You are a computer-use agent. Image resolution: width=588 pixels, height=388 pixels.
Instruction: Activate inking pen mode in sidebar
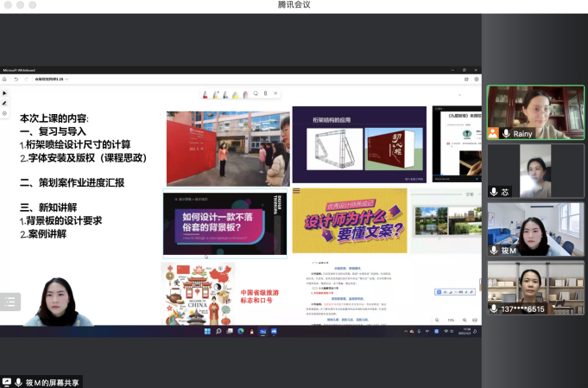pyautogui.click(x=4, y=103)
